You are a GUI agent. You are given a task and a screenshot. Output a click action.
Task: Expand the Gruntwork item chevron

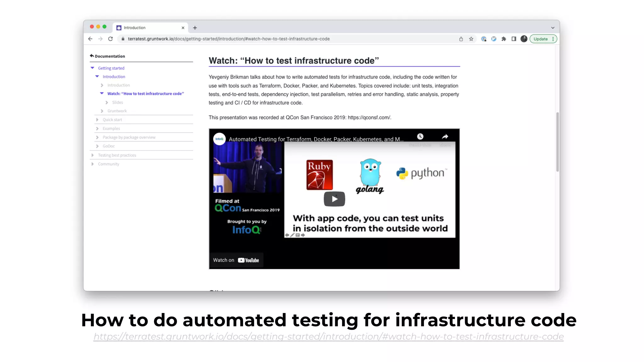point(102,111)
